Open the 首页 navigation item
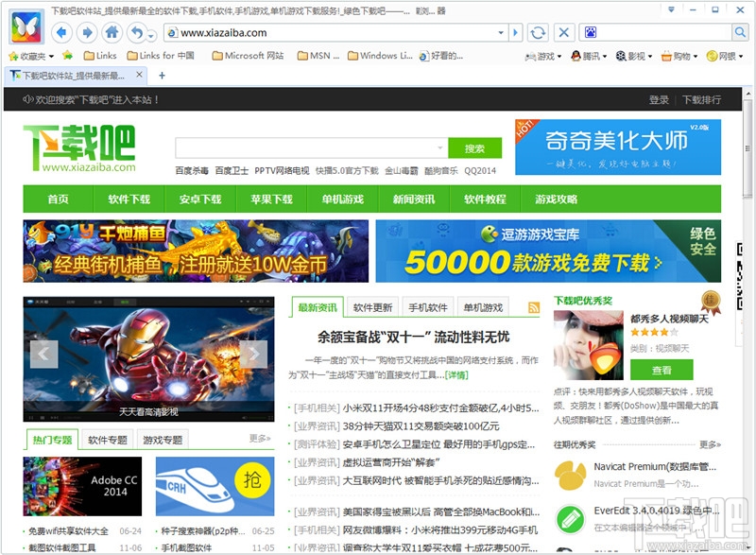756x555 pixels. pyautogui.click(x=58, y=199)
